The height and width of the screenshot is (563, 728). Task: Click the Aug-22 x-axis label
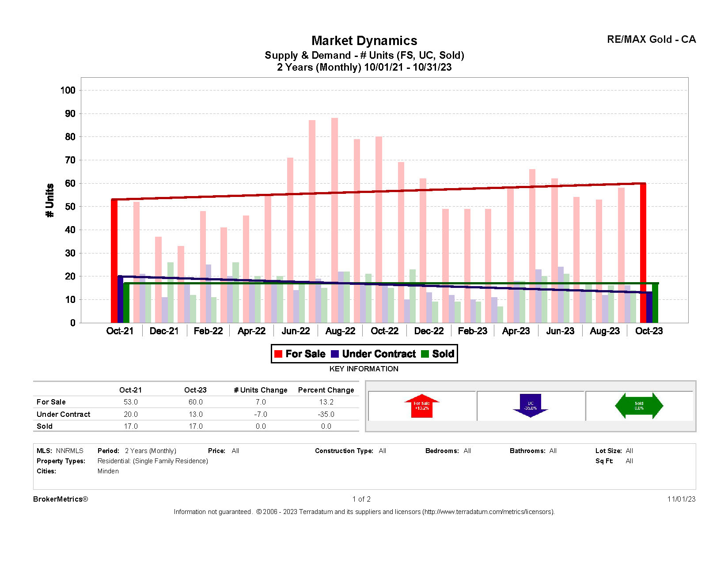pyautogui.click(x=340, y=331)
